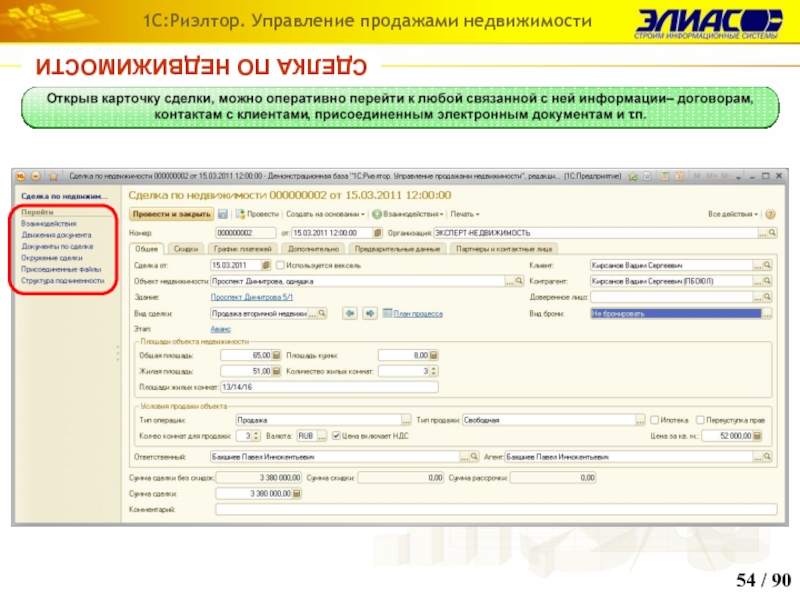Click the favorites star icon in title bar
Image resolution: width=800 pixels, height=600 pixels.
click(54, 177)
